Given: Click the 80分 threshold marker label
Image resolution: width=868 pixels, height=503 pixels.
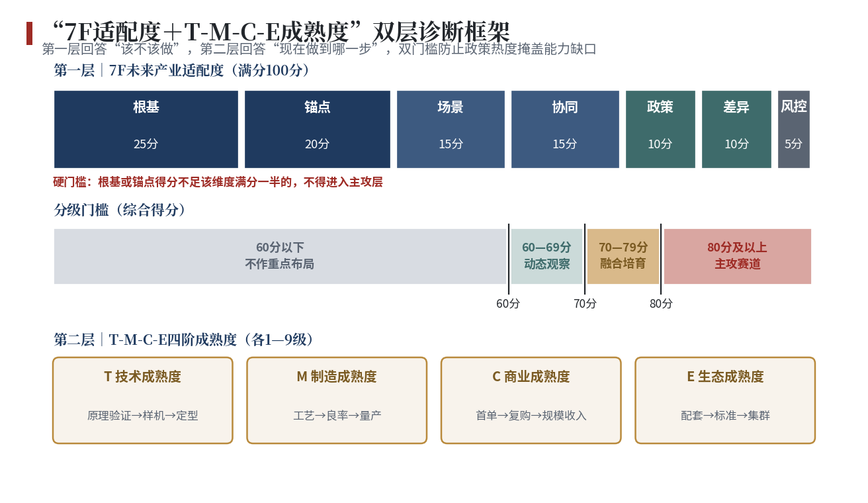Looking at the screenshot, I should [661, 304].
